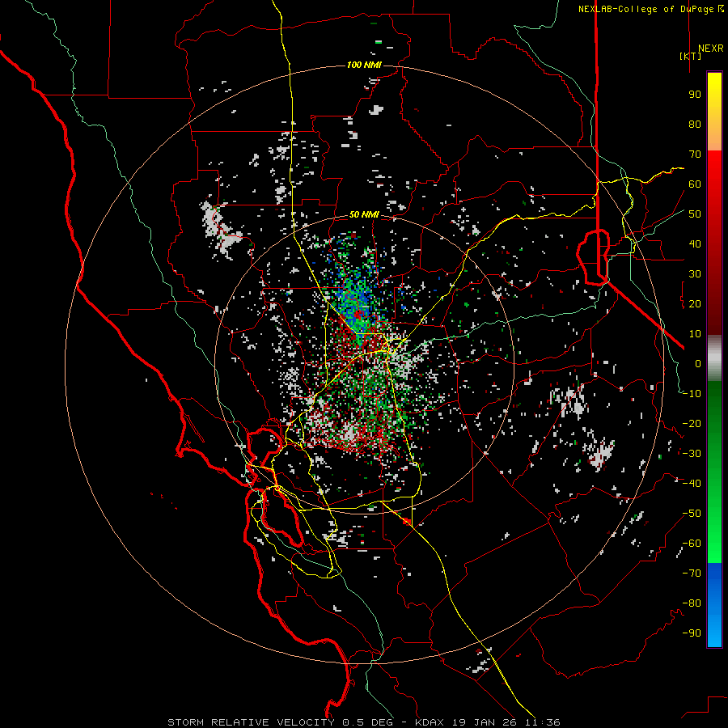Image resolution: width=728 pixels, height=728 pixels.
Task: Click the 100 NMI range ring label
Action: (363, 65)
